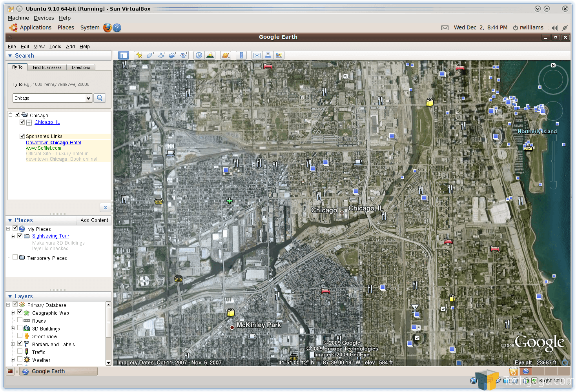Collapse the Layers panel triangle

[x=10, y=296]
